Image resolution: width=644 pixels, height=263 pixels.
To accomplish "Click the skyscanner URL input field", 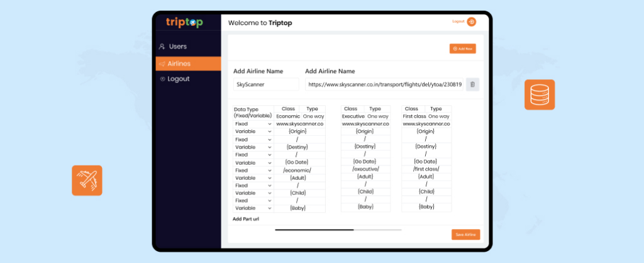I will (384, 84).
